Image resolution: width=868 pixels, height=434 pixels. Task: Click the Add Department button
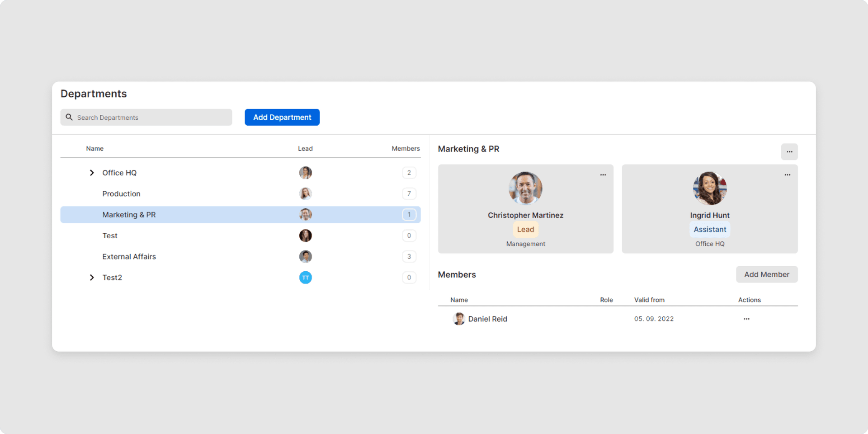tap(282, 118)
